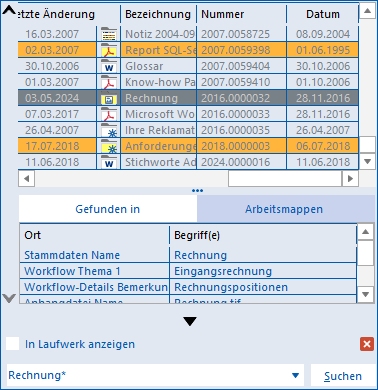Switch to the Arbeitsmappen tab
This screenshot has width=378, height=390.
(x=284, y=209)
